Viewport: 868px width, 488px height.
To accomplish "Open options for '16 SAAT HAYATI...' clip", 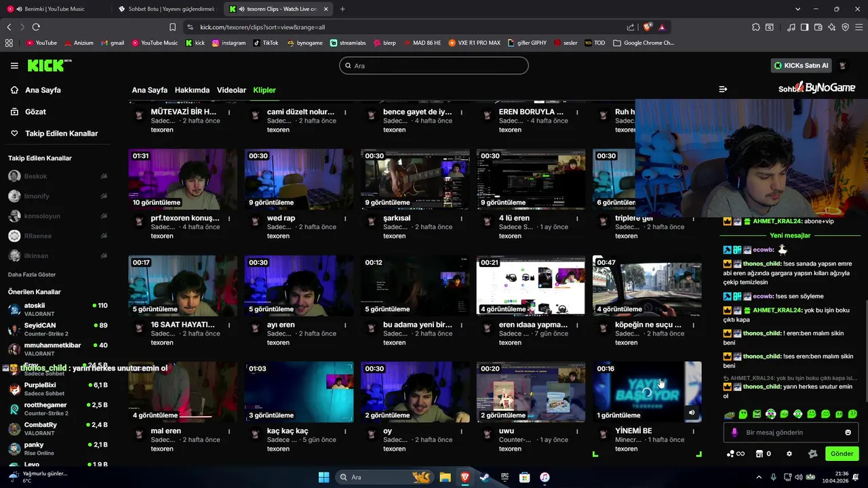I will 229,325.
